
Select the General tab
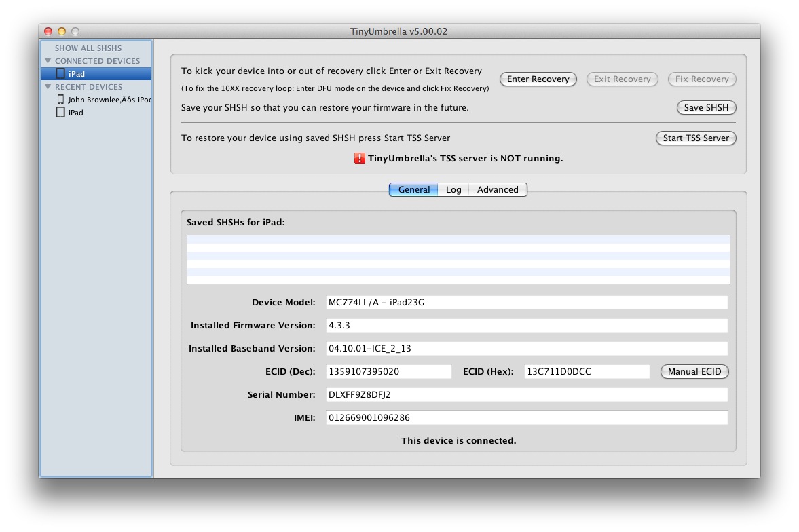pos(413,190)
